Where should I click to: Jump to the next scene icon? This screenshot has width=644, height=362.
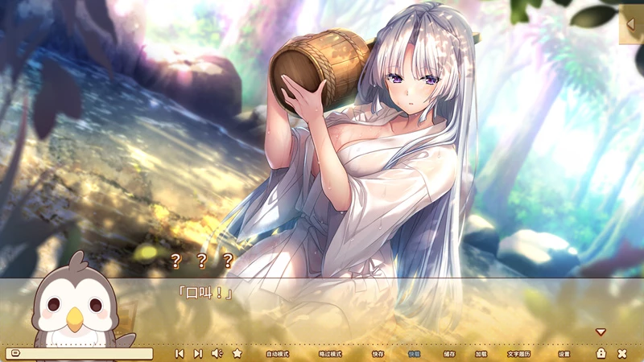[198, 353]
